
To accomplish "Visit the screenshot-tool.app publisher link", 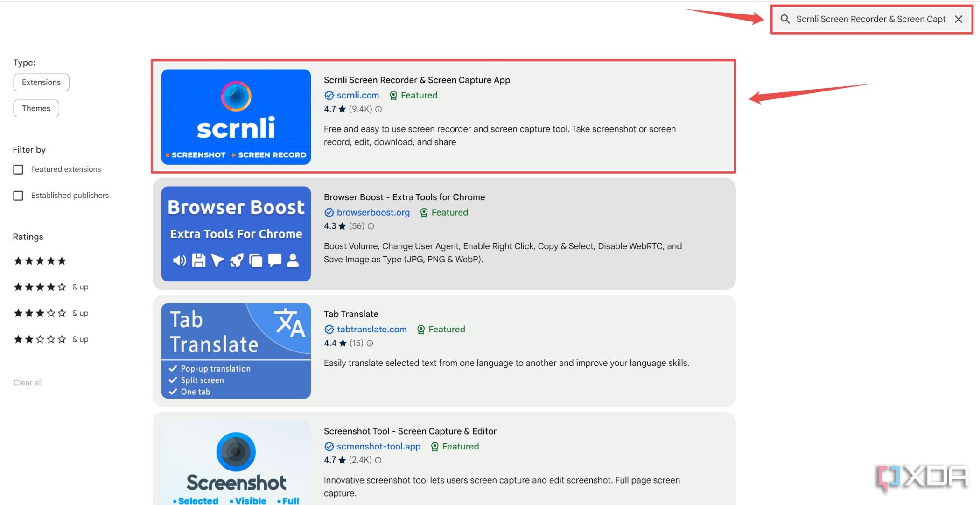I will pos(378,447).
